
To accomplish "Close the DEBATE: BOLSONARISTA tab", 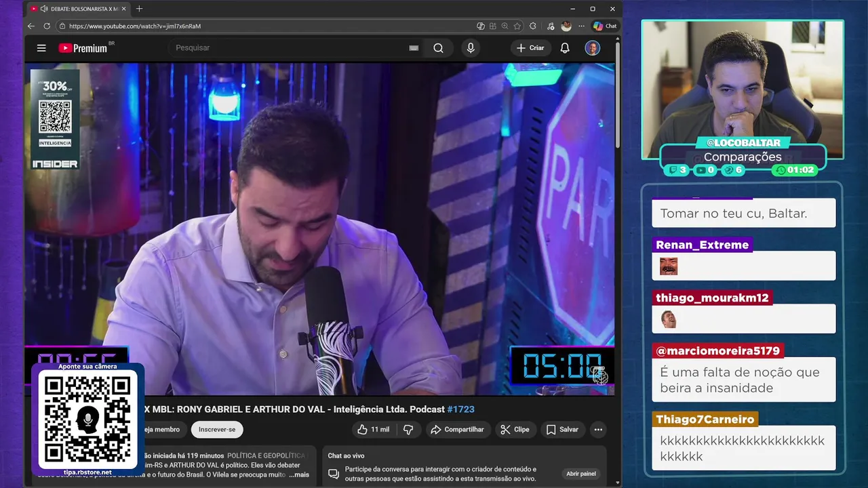I will (x=123, y=9).
